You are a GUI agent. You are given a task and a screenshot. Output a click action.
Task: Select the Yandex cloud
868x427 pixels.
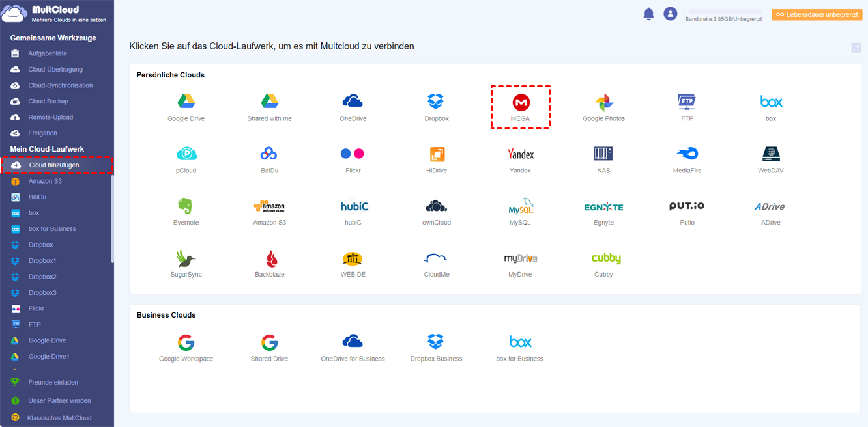(x=520, y=154)
